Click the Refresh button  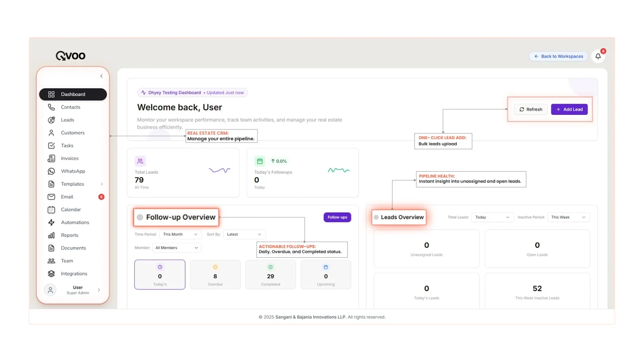530,109
